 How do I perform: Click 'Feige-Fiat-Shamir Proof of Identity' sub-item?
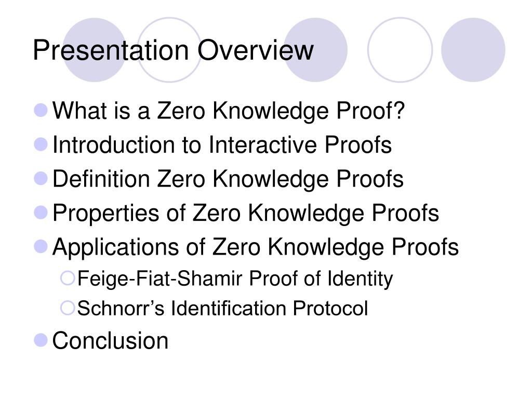235,279
